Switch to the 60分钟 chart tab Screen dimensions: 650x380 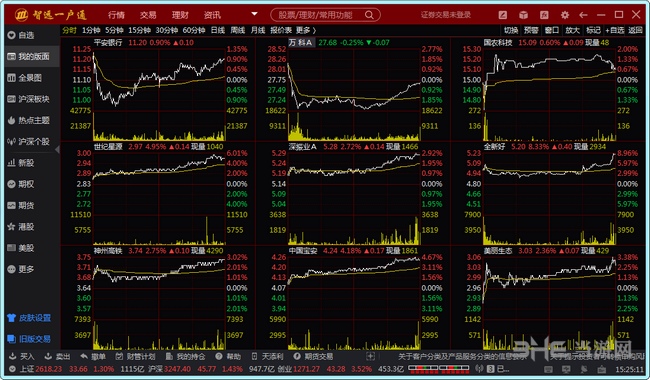pyautogui.click(x=194, y=30)
